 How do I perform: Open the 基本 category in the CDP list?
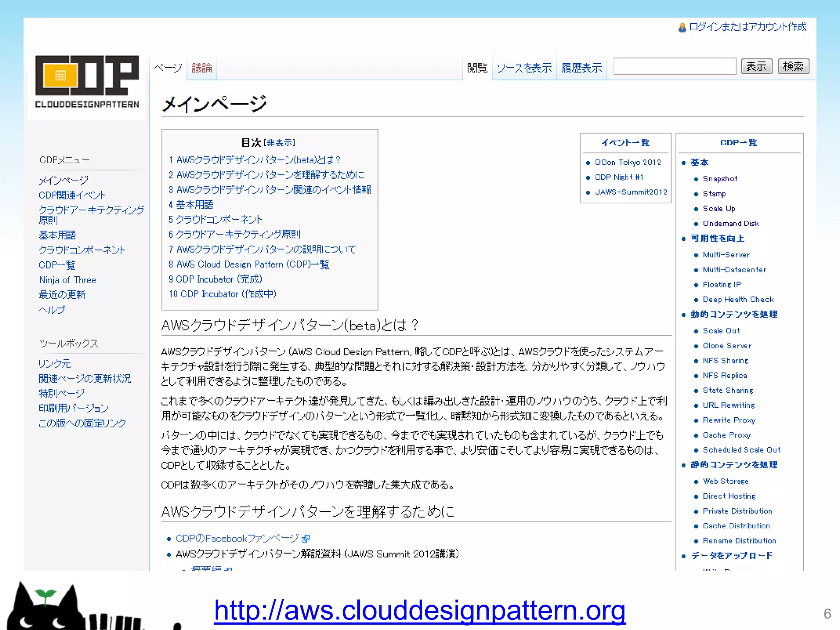point(699,162)
